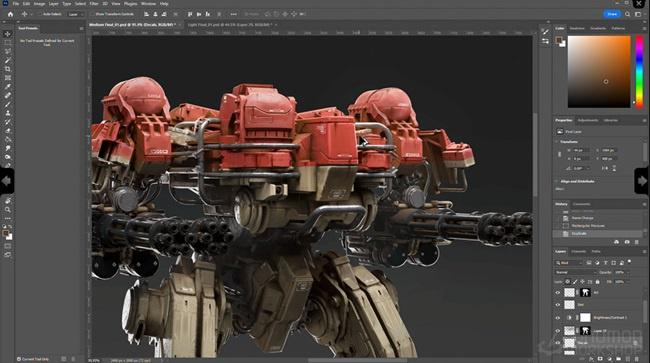650x363 pixels.
Task: Select the Eyedropper tool
Action: 7,87
